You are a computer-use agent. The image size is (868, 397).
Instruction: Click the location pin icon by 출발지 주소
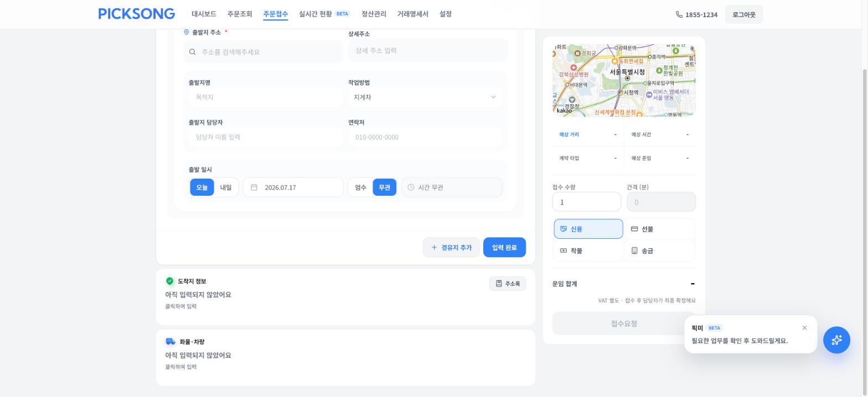[186, 32]
